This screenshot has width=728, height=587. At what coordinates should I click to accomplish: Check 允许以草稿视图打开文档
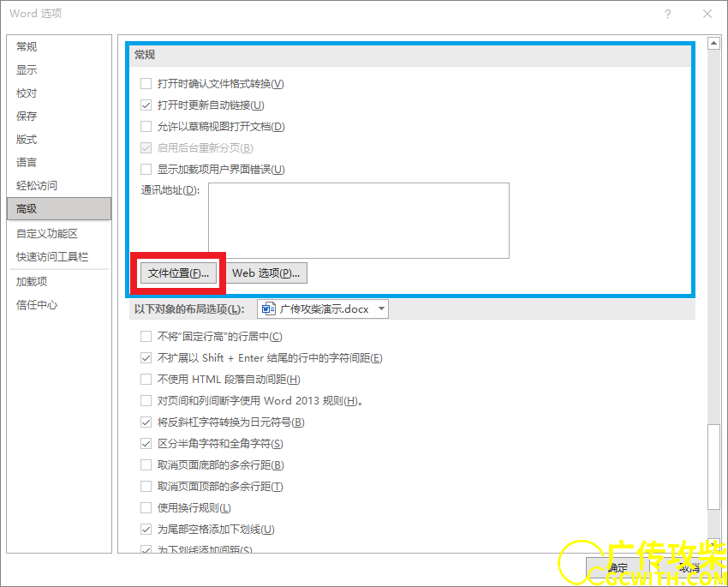click(x=146, y=126)
